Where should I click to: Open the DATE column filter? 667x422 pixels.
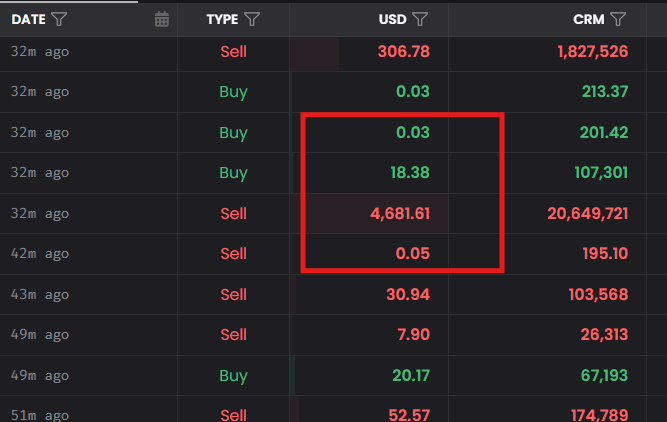point(59,19)
